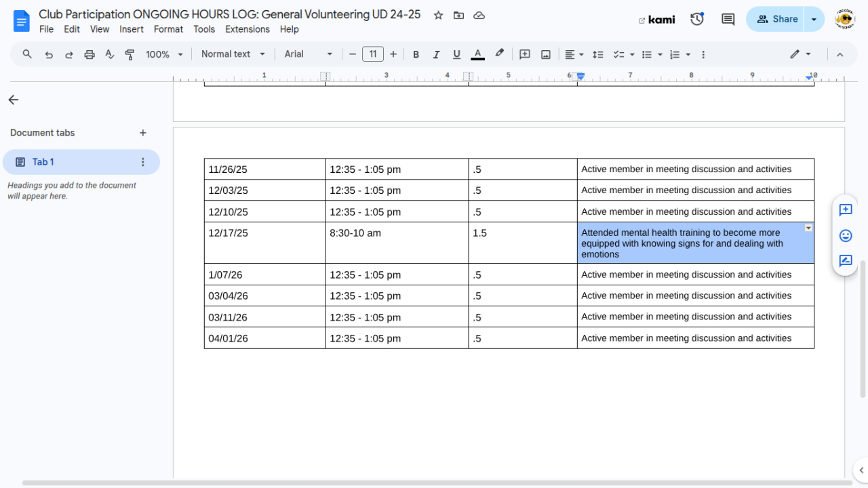The image size is (868, 488).
Task: Toggle italic formatting
Action: pyautogui.click(x=436, y=54)
